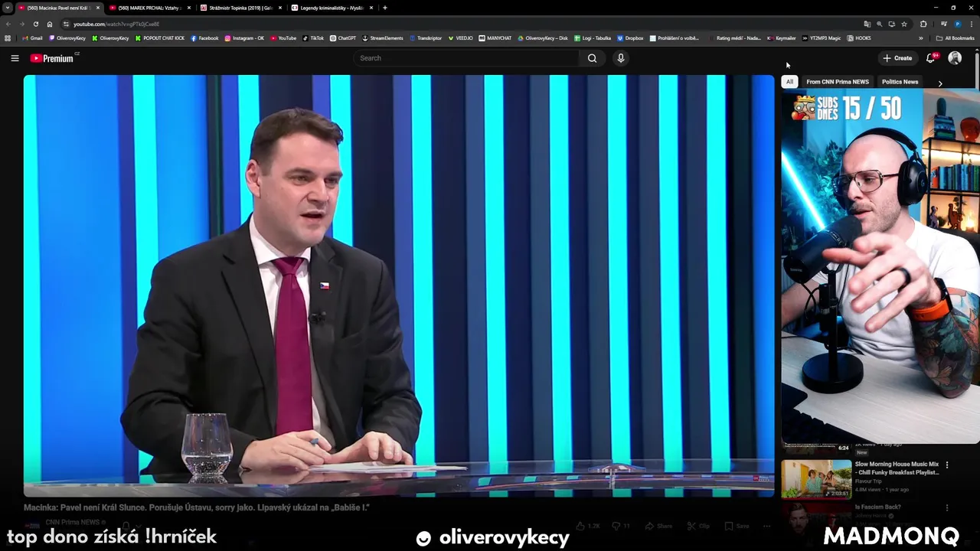Open Chrome three-dot menu
980x551 pixels.
pyautogui.click(x=971, y=24)
